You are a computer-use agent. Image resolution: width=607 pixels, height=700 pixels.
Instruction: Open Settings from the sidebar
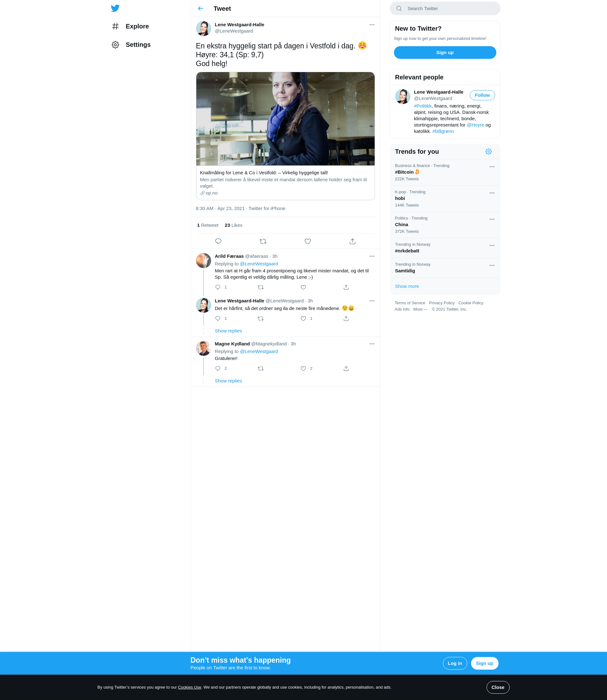pos(131,45)
